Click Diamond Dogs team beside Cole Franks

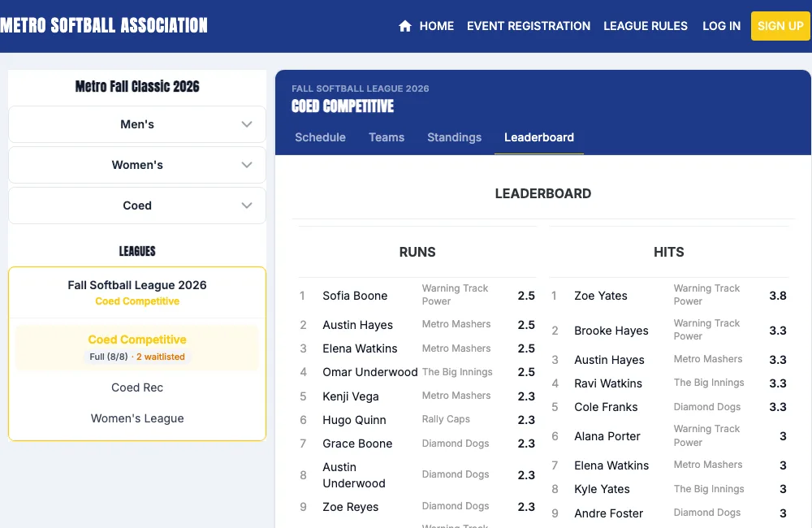click(x=707, y=407)
